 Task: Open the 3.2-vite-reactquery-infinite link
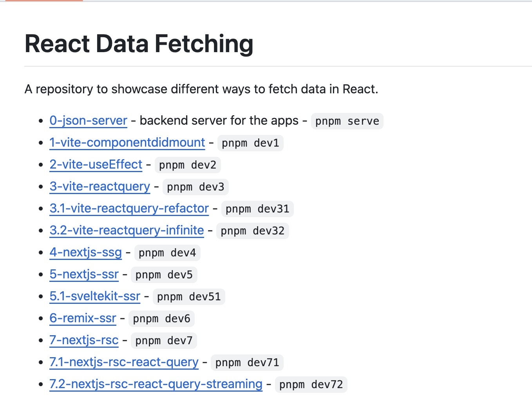click(127, 231)
